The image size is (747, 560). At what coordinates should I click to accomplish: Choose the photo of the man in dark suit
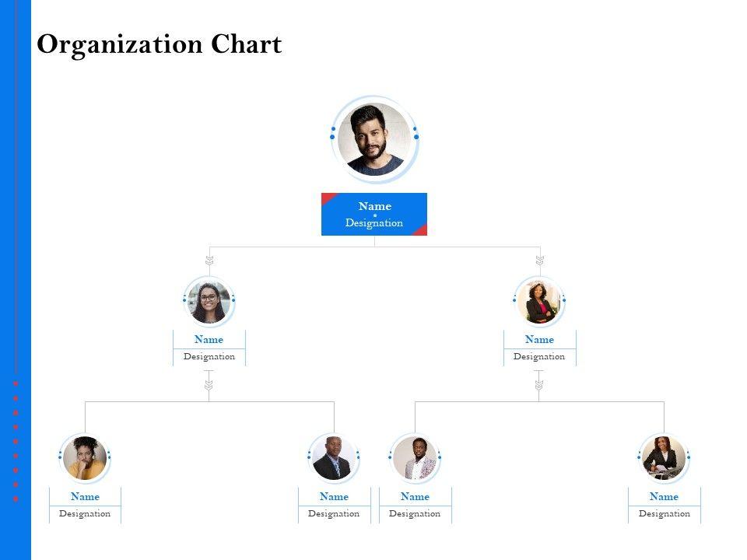point(334,458)
